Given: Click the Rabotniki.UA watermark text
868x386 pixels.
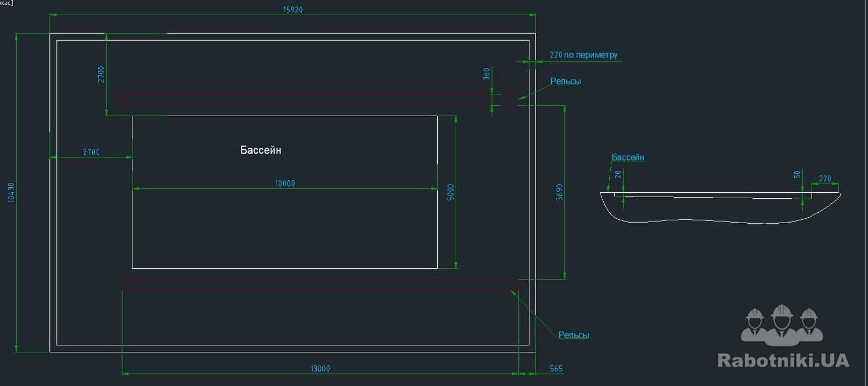Looking at the screenshot, I should (783, 360).
